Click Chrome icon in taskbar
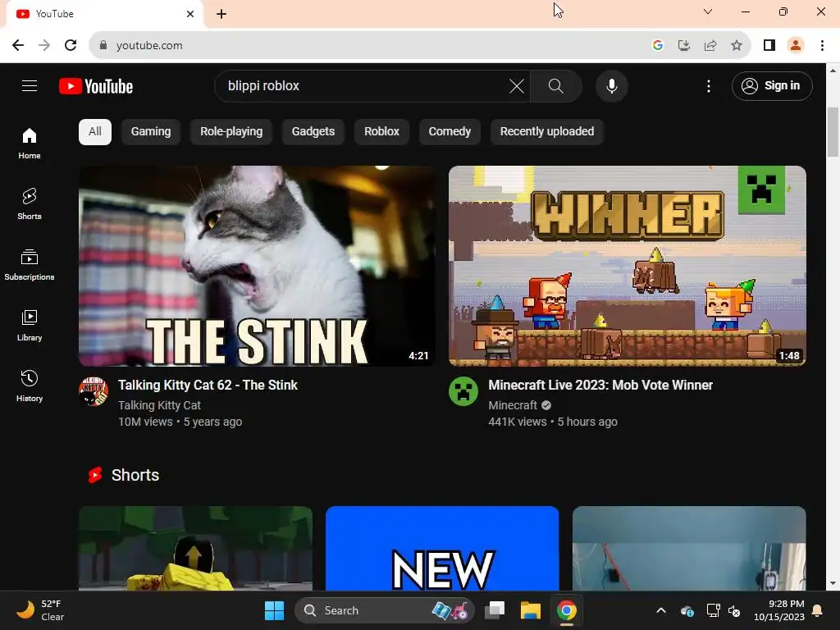The height and width of the screenshot is (630, 840). click(x=566, y=610)
